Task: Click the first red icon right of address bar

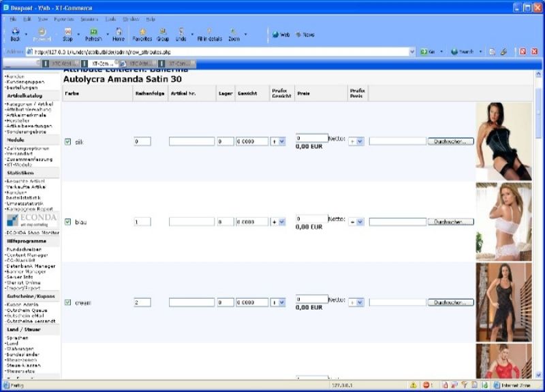Action: point(523,52)
